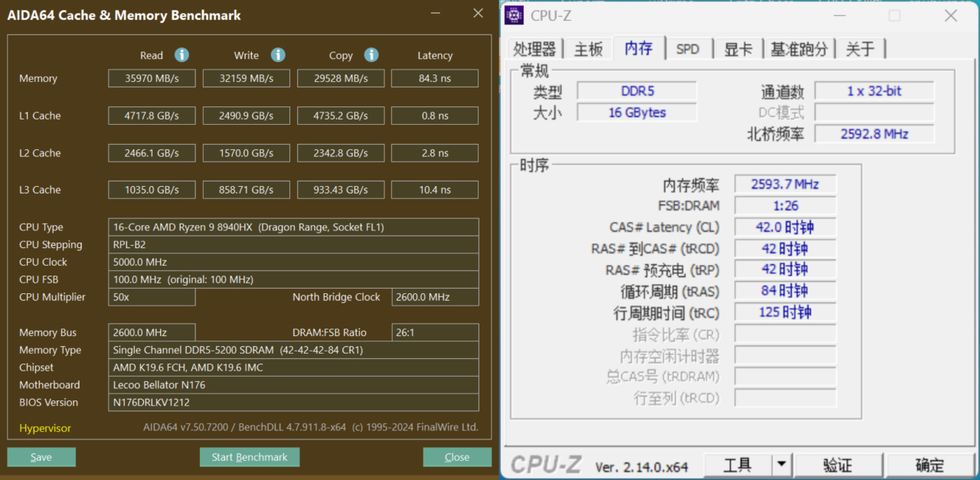Click the L3 Cache Write value 858.71 GB/s
Image resolution: width=980 pixels, height=480 pixels.
[247, 190]
